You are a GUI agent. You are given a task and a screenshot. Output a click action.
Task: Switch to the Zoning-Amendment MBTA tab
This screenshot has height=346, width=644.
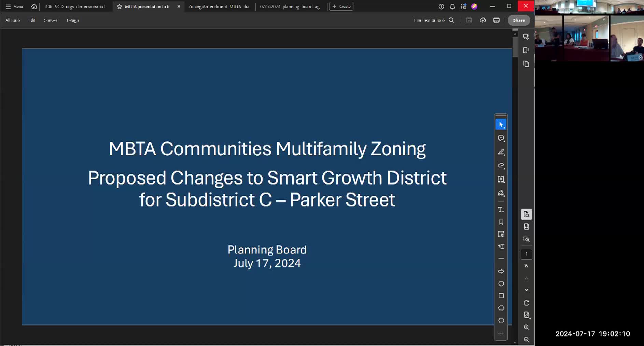(219, 6)
